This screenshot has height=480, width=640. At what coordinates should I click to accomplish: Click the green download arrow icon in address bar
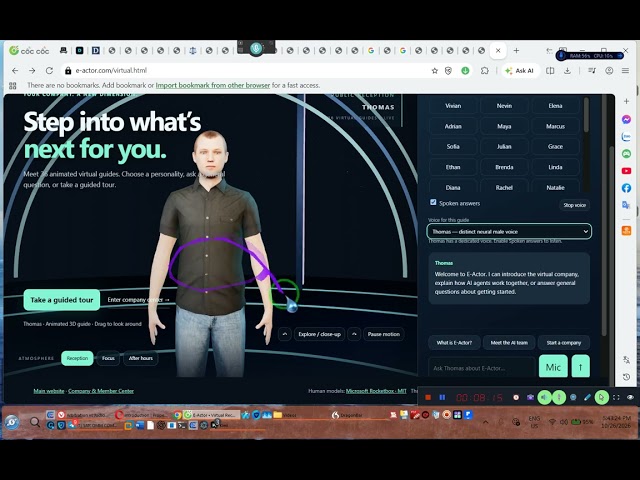point(465,71)
